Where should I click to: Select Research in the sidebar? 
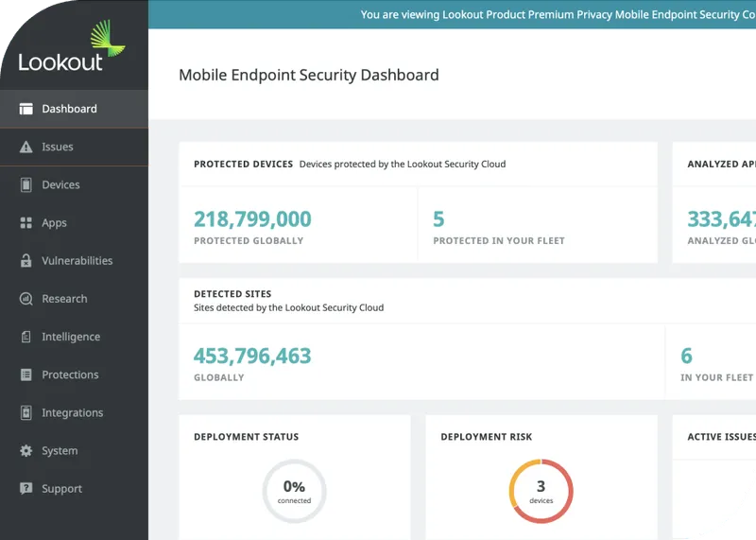[75, 299]
